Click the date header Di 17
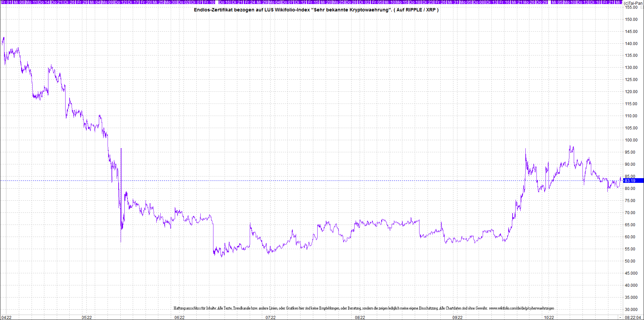The width and height of the screenshot is (644, 320). (x=133, y=2)
